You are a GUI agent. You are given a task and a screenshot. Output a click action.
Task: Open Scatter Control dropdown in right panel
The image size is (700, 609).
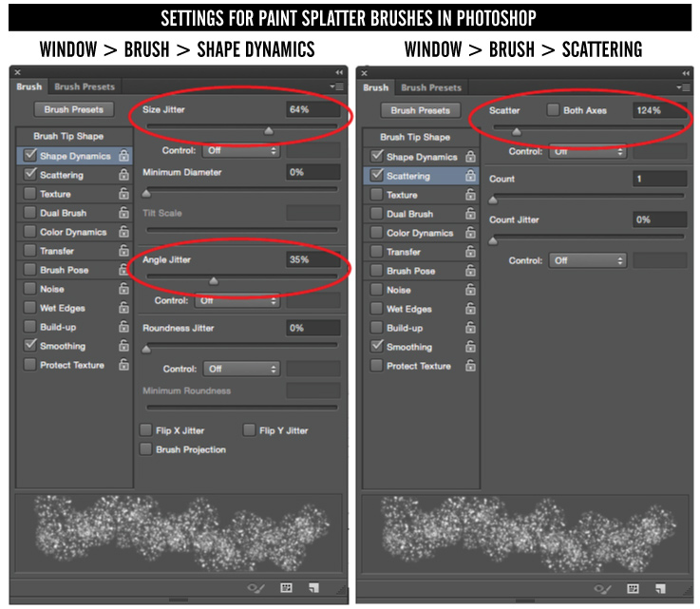coord(588,151)
